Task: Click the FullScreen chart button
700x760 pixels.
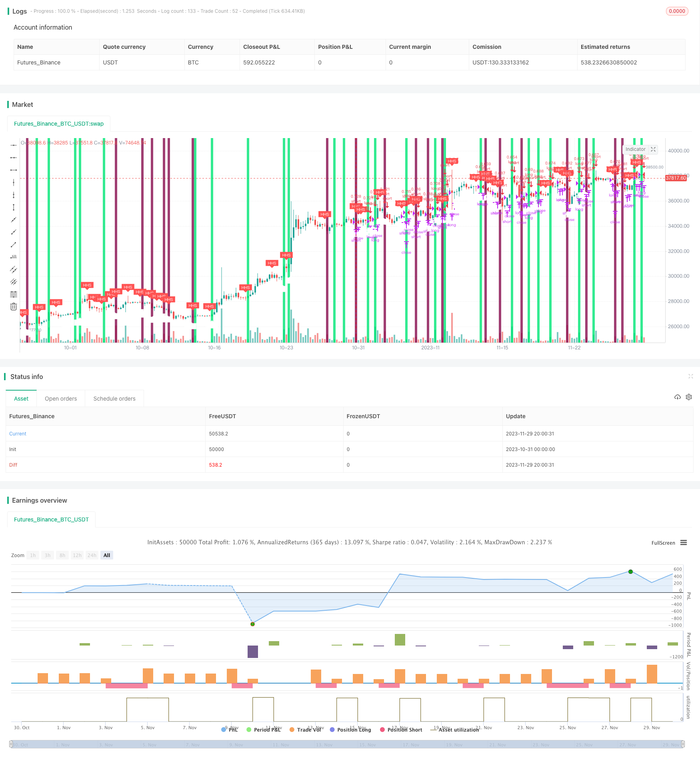Action: (x=663, y=543)
